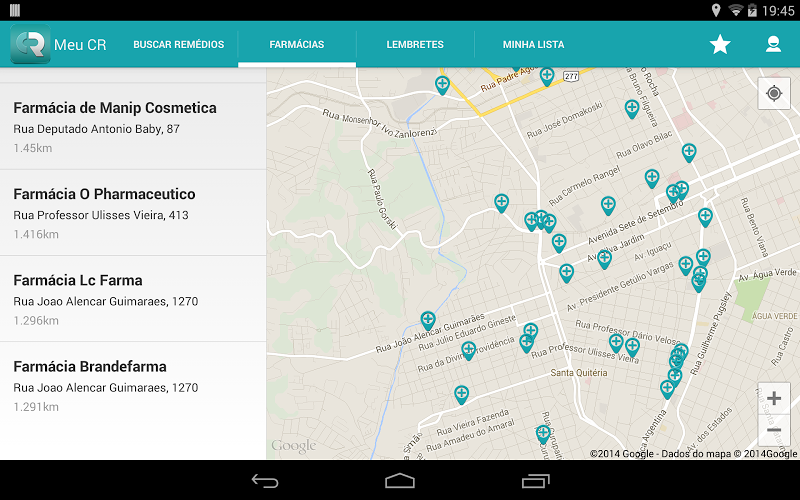The image size is (800, 500).
Task: Tap pharmacy pin above Rua Monsenhor Ivo Zanlorenzi
Action: pyautogui.click(x=442, y=85)
